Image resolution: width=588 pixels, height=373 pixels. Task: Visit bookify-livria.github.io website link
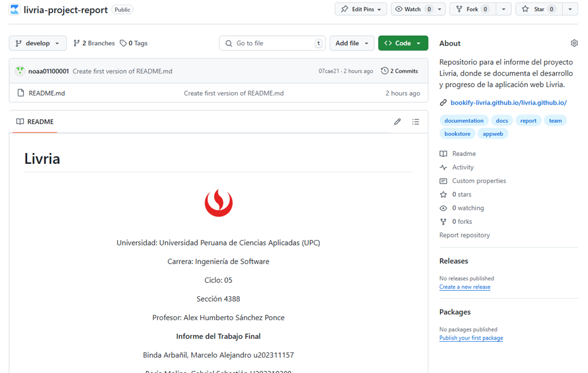(508, 102)
